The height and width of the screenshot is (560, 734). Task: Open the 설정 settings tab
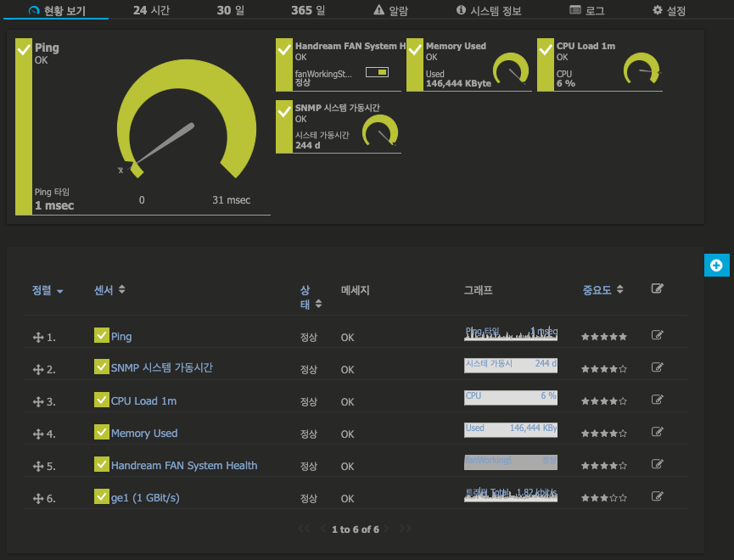[x=669, y=10]
